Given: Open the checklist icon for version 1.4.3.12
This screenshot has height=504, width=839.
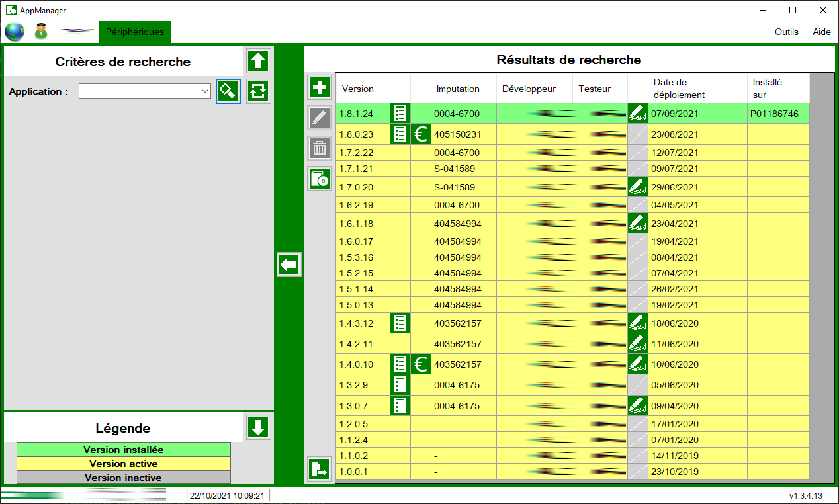Looking at the screenshot, I should tap(400, 323).
